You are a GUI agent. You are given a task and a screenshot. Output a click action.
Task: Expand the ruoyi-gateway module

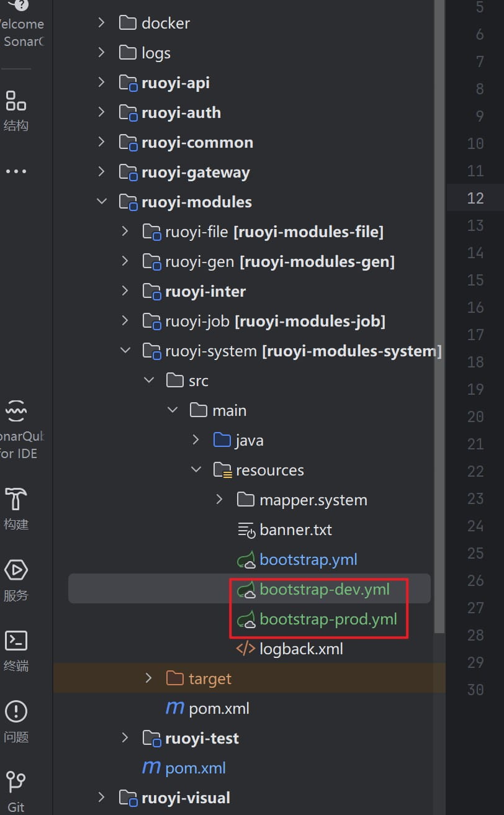click(x=102, y=172)
